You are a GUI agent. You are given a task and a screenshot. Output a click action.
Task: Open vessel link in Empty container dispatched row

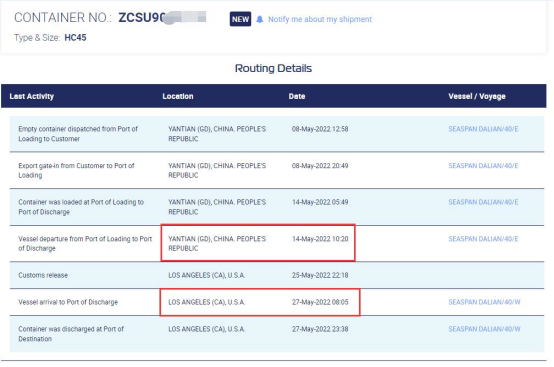(483, 129)
